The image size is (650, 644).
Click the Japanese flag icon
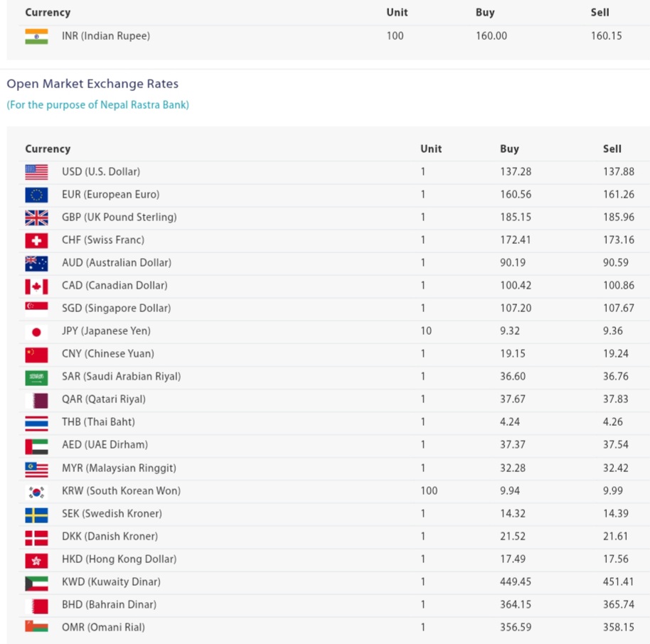tap(36, 331)
